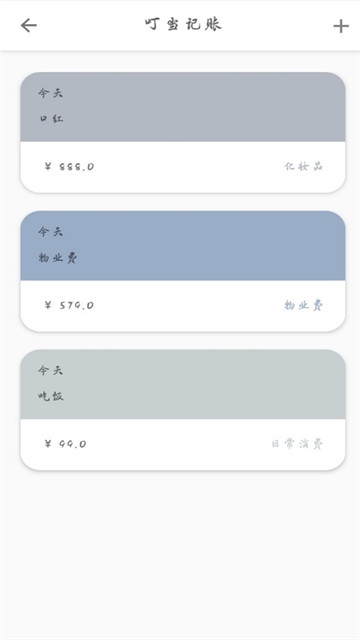This screenshot has width=360, height=640.
Task: Open the 口红 expense card header
Action: coord(183,107)
